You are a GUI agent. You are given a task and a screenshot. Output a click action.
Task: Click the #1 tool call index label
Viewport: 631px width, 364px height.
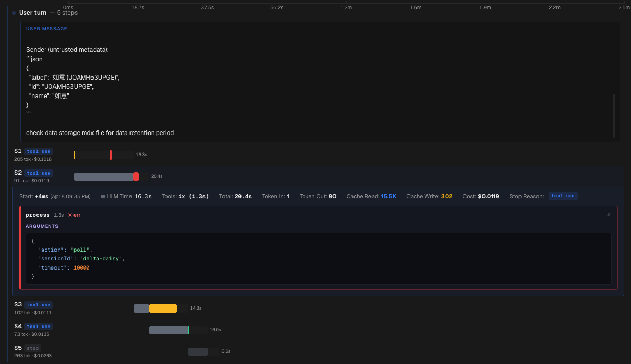point(609,215)
